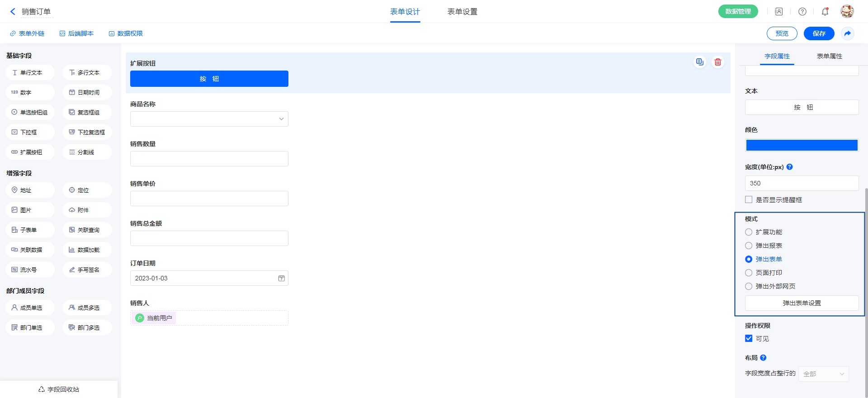
Task: Select the 扩展功能 mode radio button
Action: 749,232
